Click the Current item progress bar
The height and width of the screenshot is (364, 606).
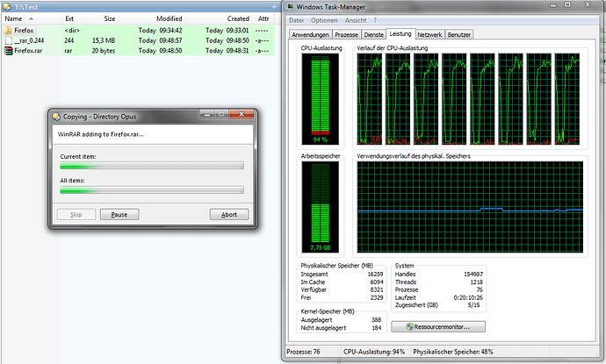[152, 166]
